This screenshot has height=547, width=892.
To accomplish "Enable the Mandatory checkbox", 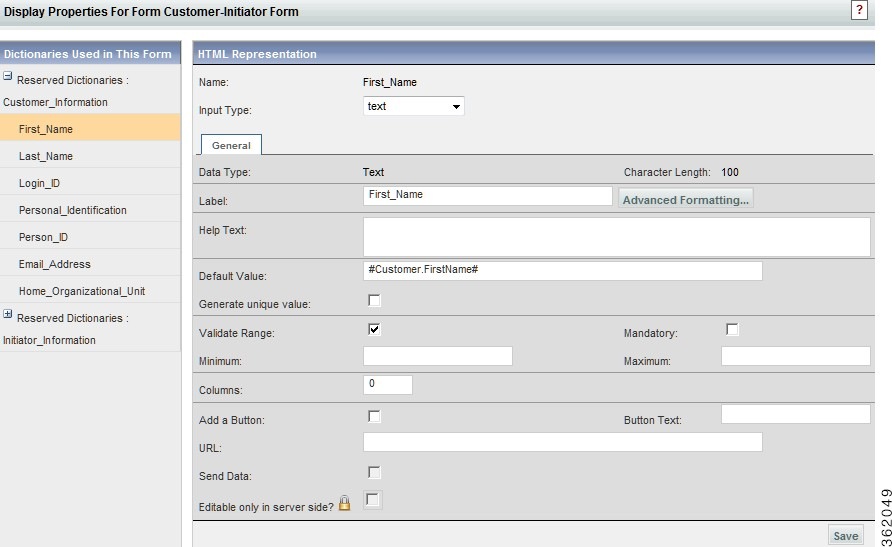I will point(732,329).
